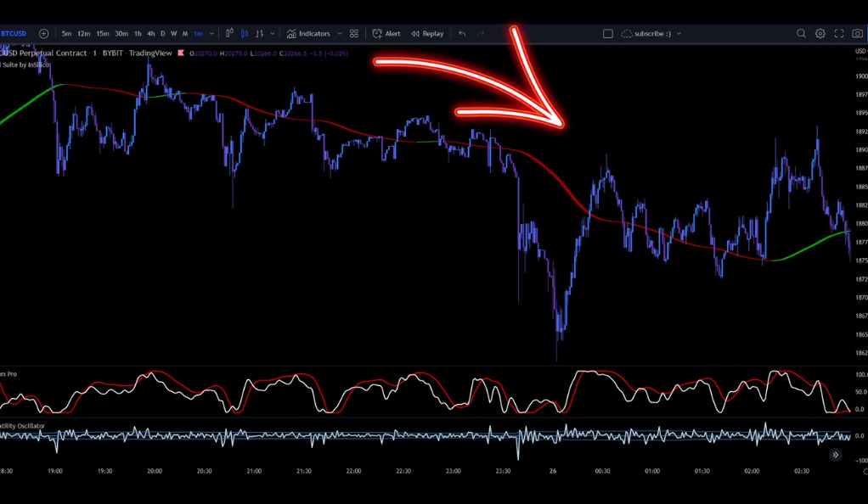Select the bars chart style icon
The image size is (868, 504).
click(260, 34)
